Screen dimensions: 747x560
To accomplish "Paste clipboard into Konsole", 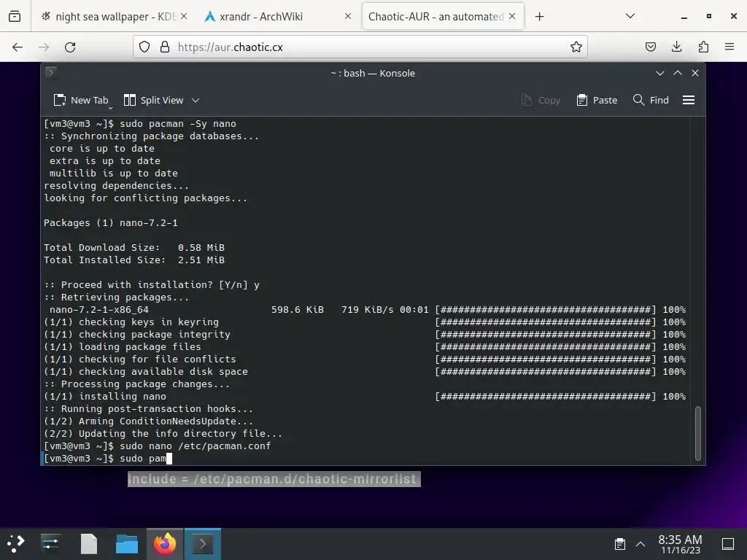I will 597,101.
